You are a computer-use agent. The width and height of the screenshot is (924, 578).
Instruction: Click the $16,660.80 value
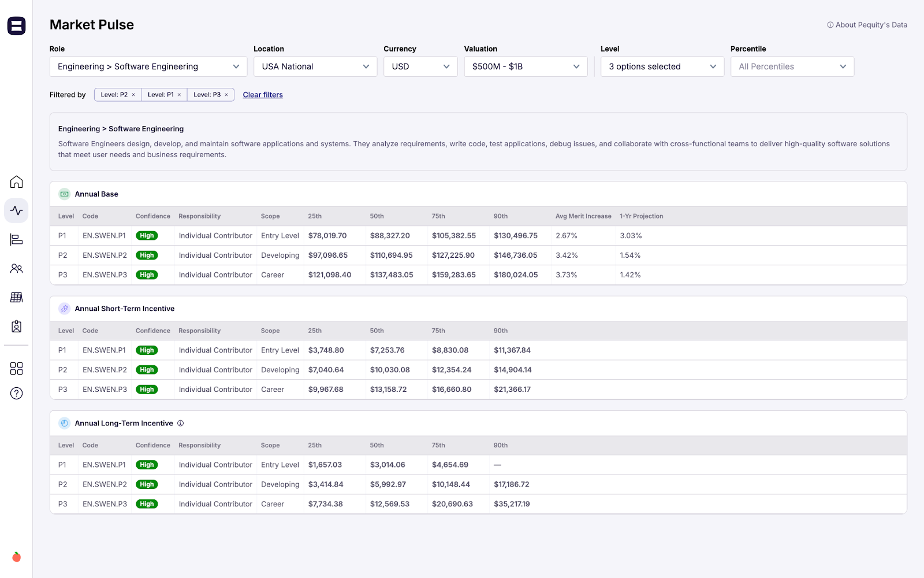(452, 390)
